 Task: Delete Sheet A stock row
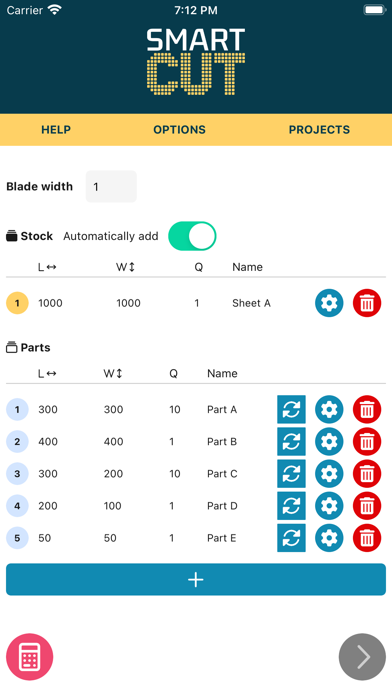pos(367,303)
